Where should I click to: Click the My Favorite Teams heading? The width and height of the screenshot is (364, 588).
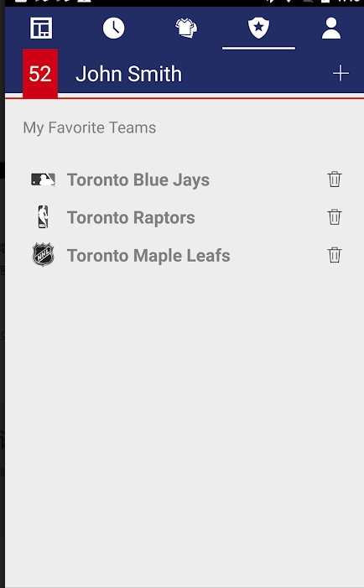click(89, 127)
